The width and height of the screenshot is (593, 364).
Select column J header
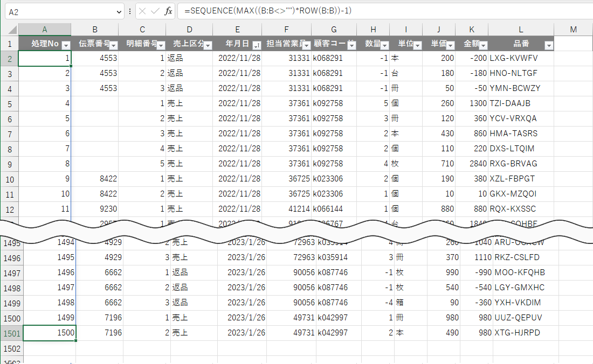(x=439, y=30)
